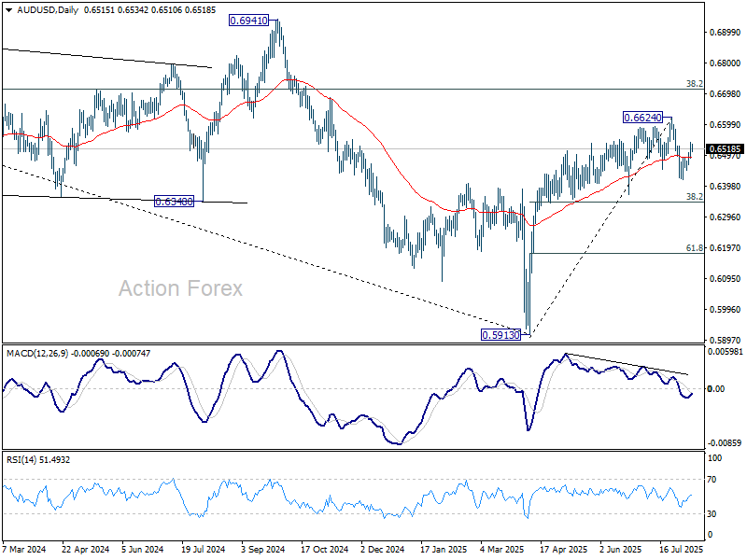Click the AUDUSD,Daily chart title
Image resolution: width=747 pixels, height=560 pixels.
point(48,10)
